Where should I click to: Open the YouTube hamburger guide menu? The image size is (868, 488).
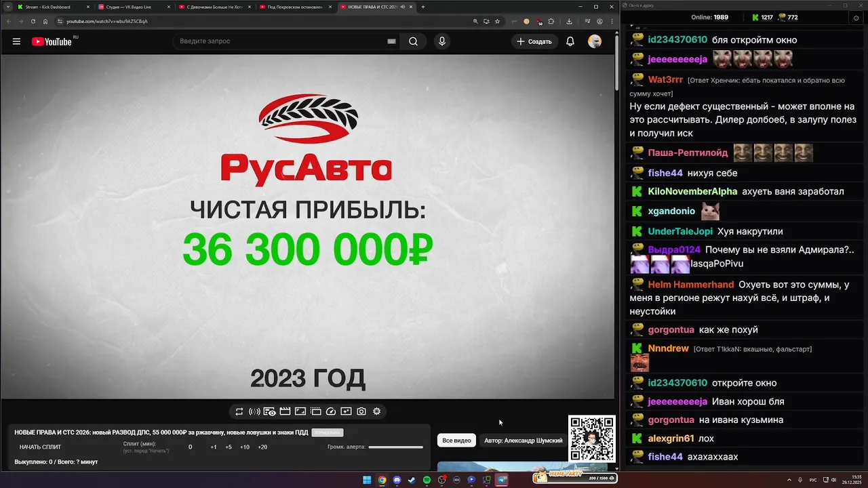(16, 41)
